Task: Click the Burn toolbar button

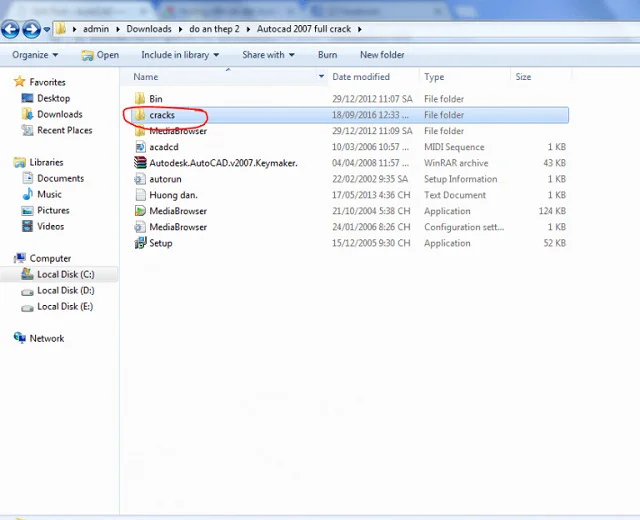Action: click(x=327, y=55)
